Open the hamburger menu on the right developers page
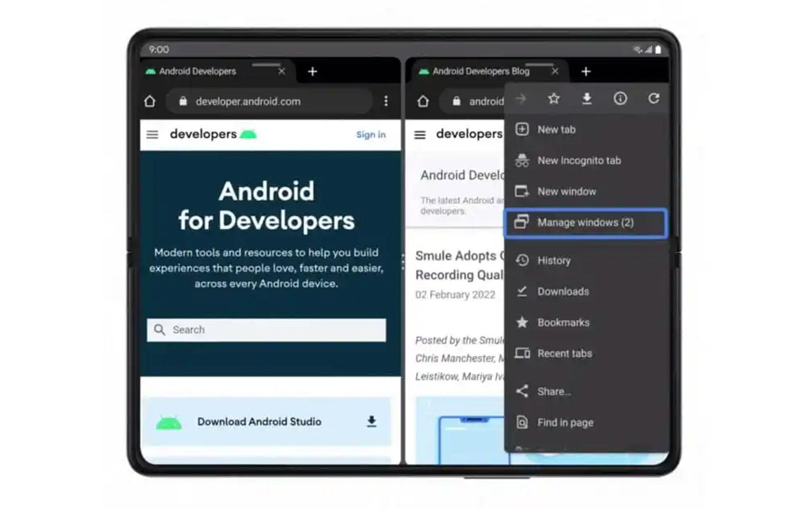Image resolution: width=812 pixels, height=509 pixels. click(420, 135)
